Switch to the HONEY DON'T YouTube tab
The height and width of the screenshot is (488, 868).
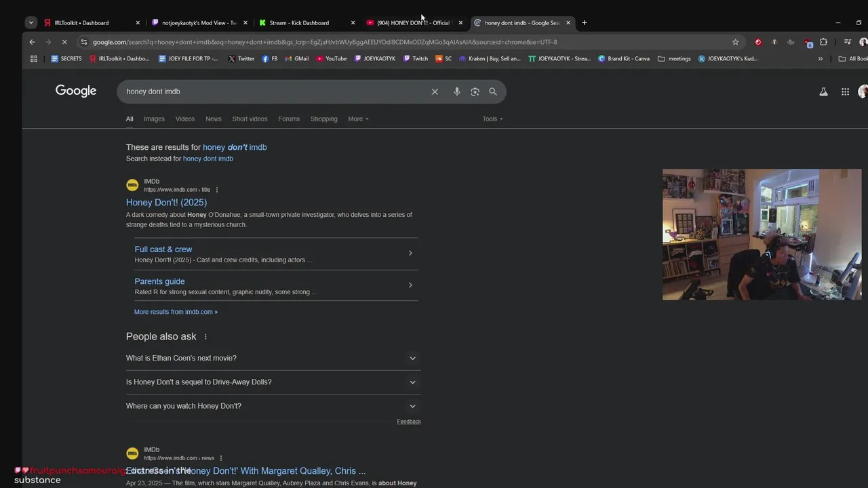point(414,22)
